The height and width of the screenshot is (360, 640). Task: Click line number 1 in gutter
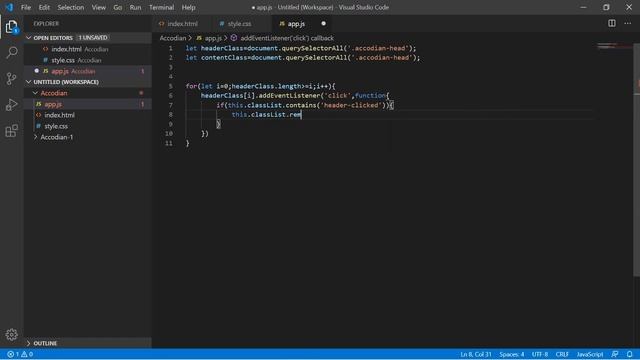(x=171, y=48)
